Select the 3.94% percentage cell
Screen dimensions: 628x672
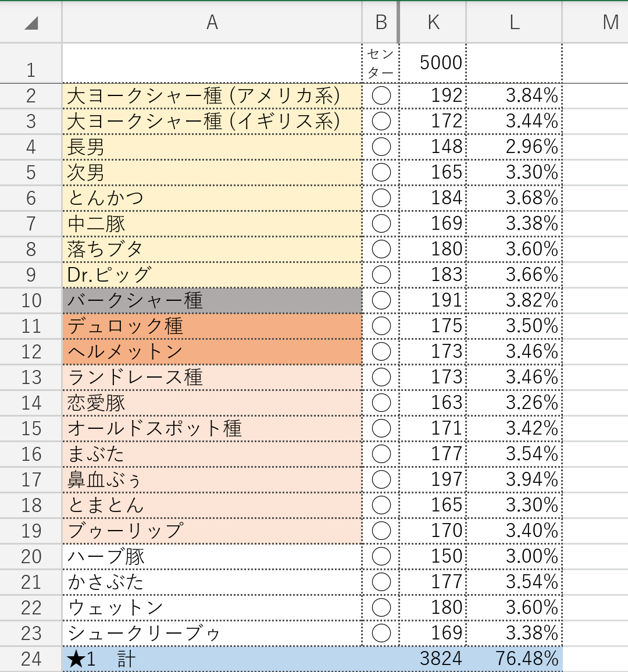pyautogui.click(x=514, y=479)
